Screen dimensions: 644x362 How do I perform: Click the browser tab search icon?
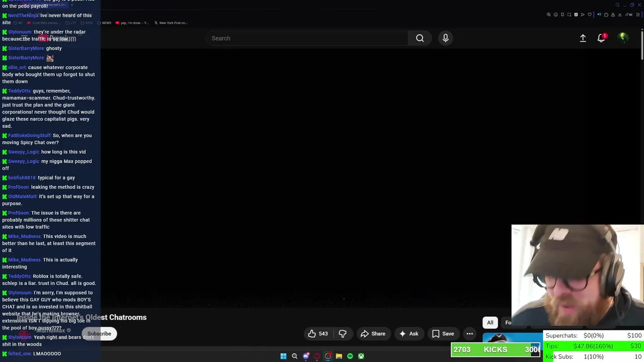[x=617, y=5]
